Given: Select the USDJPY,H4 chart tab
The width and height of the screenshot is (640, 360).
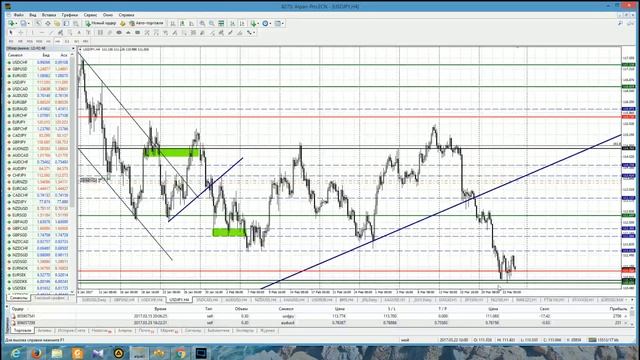Looking at the screenshot, I should 179,300.
